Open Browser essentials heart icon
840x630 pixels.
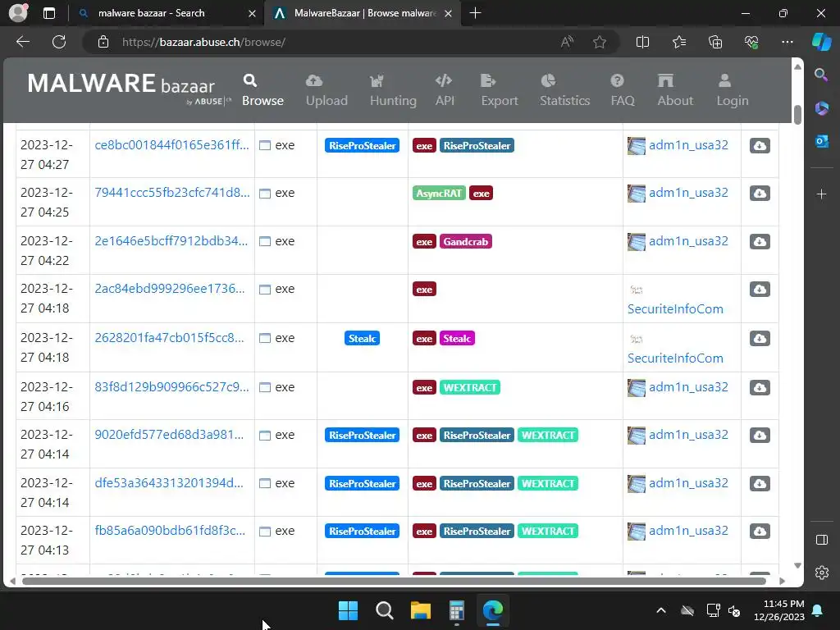[x=751, y=42]
